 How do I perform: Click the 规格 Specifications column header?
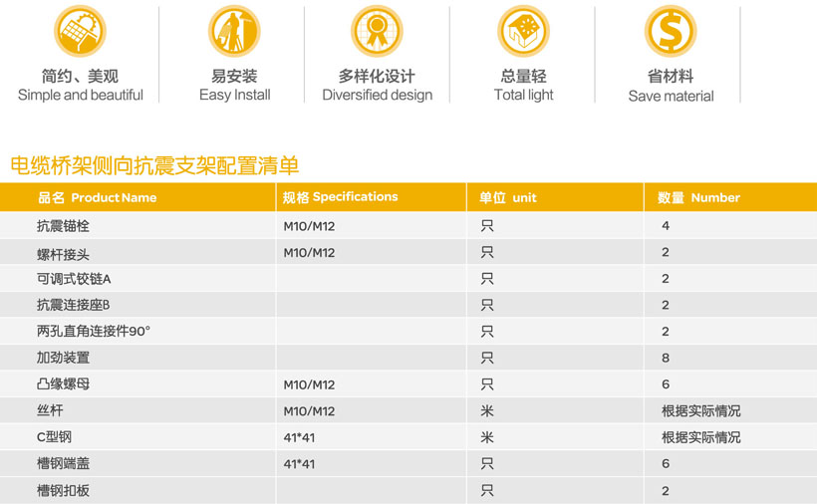pyautogui.click(x=340, y=197)
